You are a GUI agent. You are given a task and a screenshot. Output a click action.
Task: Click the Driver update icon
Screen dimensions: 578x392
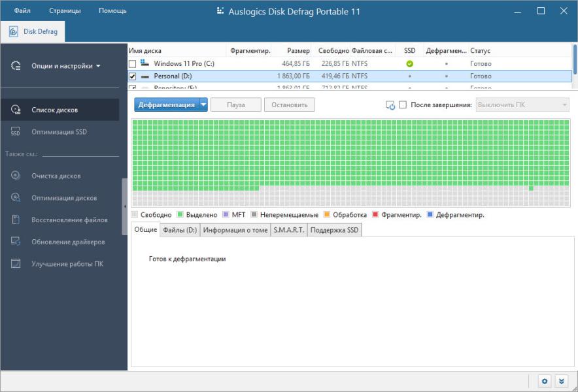click(x=16, y=242)
